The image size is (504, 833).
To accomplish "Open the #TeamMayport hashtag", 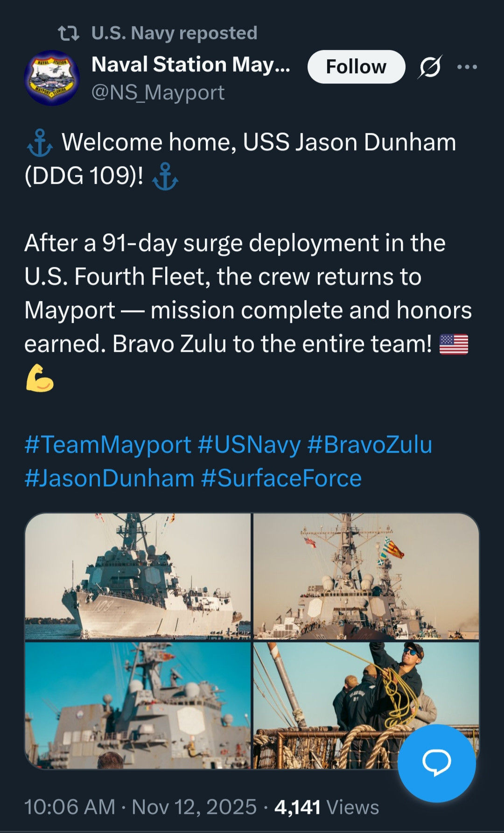I will click(x=108, y=444).
